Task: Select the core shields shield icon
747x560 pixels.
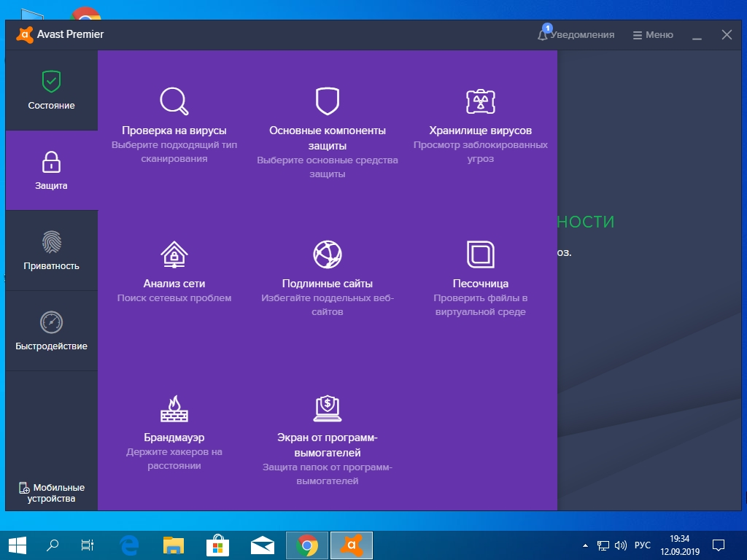Action: coord(328,101)
